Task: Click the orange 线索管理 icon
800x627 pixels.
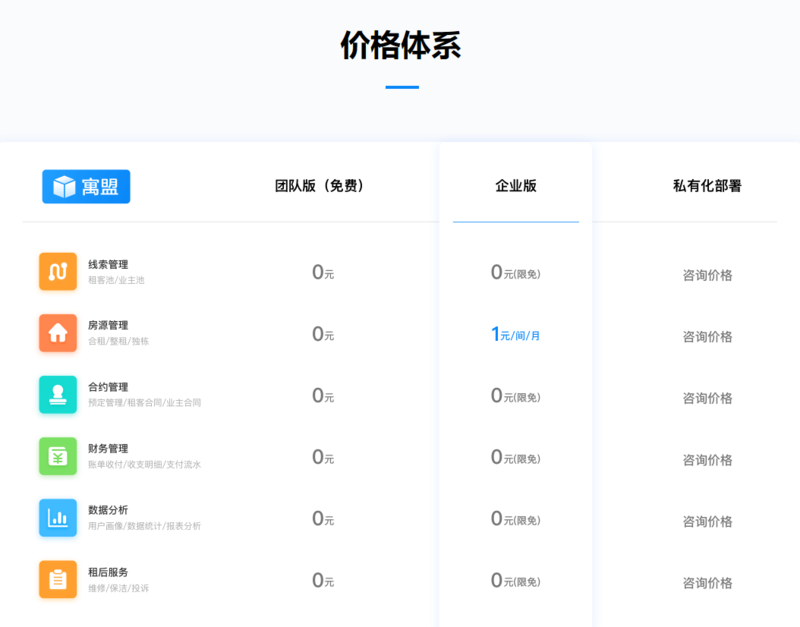Action: point(58,271)
